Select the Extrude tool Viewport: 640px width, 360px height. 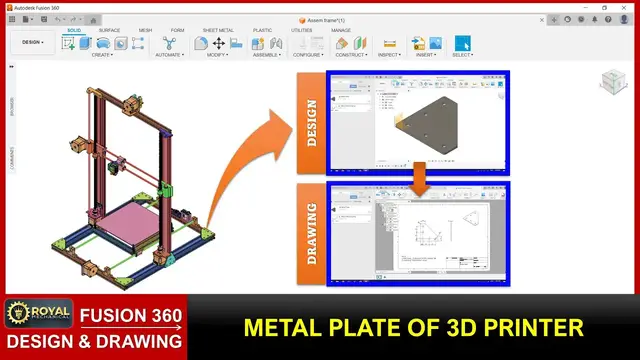click(85, 43)
